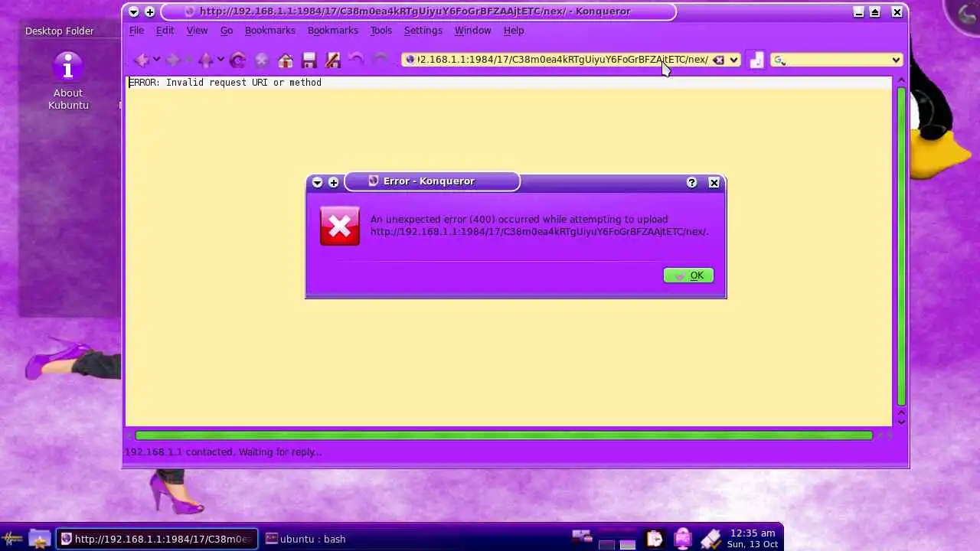The width and height of the screenshot is (980, 551).
Task: Open the Back history dropdown arrow
Action: [156, 60]
